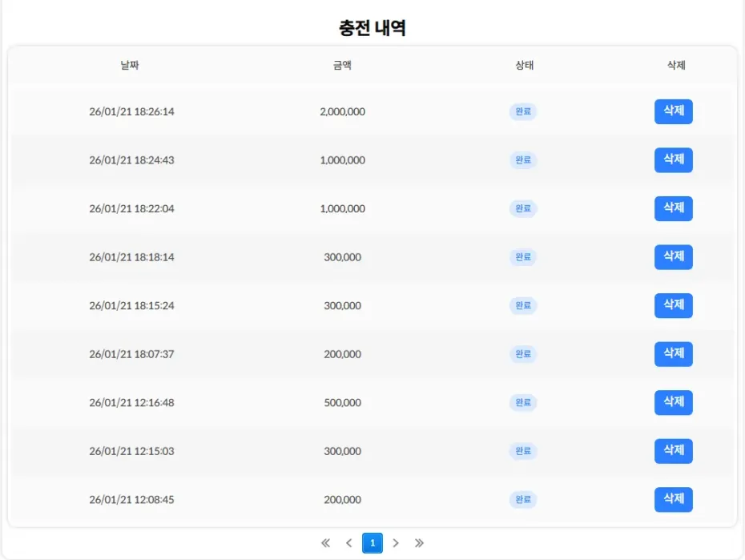The height and width of the screenshot is (560, 745).
Task: Click 삭제 on the 18:15:24 row
Action: click(x=673, y=305)
